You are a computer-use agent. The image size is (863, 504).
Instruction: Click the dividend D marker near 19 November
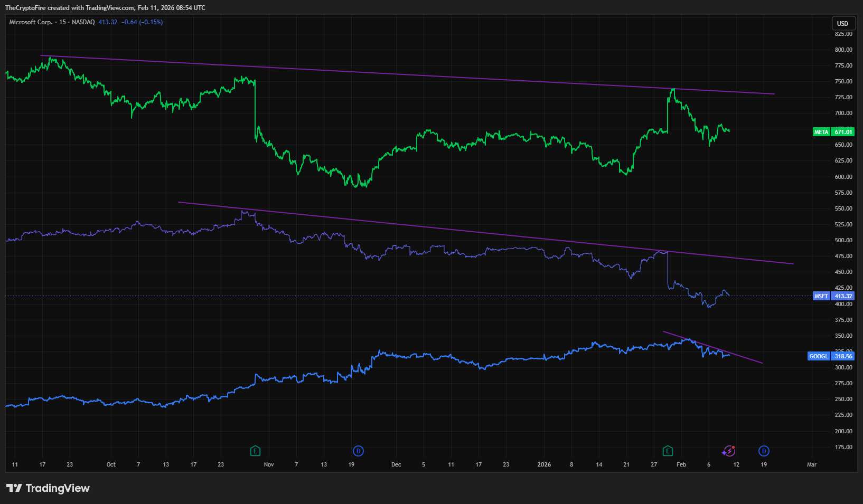click(x=359, y=451)
